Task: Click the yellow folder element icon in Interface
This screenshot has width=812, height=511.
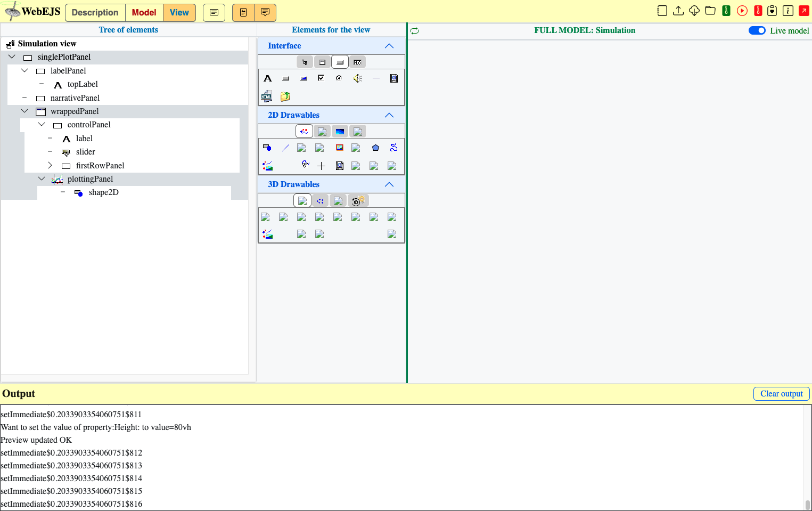Action: (285, 96)
